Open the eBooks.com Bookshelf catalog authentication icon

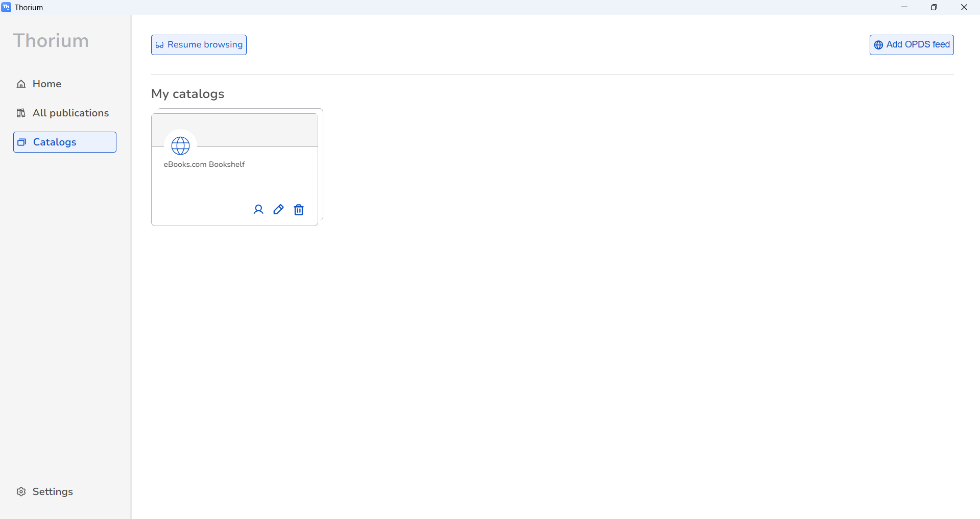258,210
